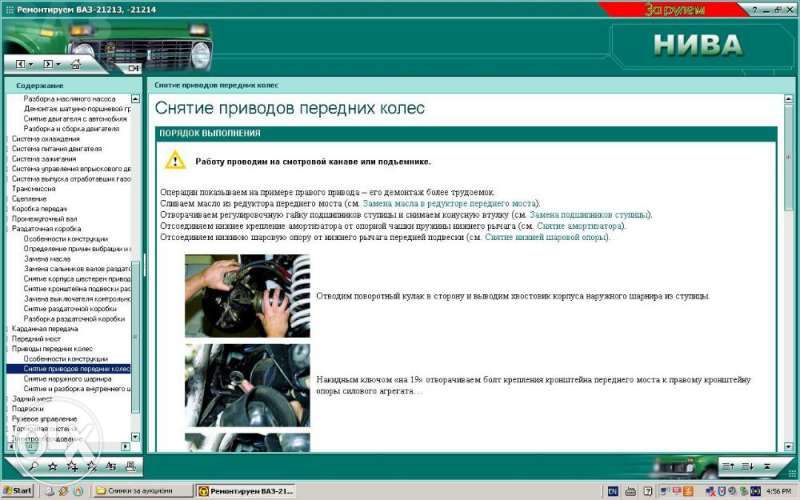Click EN language indicator in tray
Image resolution: width=800 pixels, height=500 pixels.
point(612,491)
